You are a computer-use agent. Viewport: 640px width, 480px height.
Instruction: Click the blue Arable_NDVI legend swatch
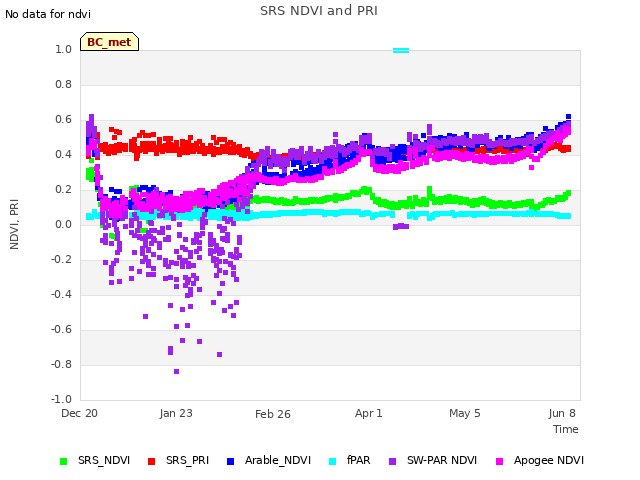tap(230, 461)
